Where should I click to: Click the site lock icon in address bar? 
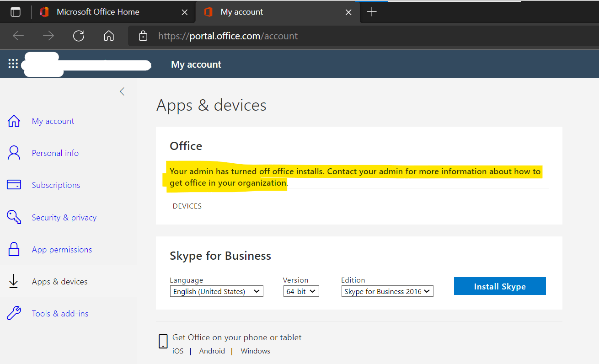click(x=143, y=36)
